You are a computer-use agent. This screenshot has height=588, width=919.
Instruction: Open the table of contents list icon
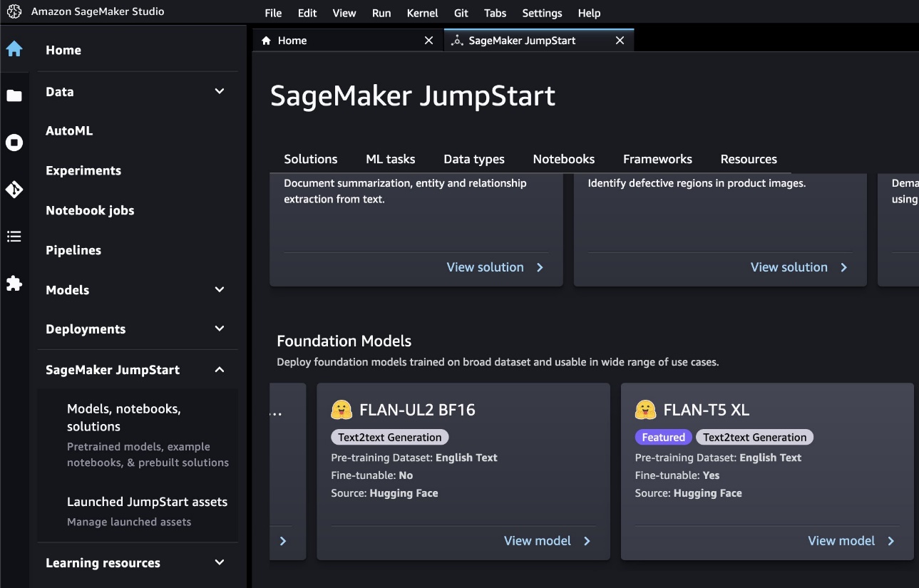pyautogui.click(x=14, y=237)
